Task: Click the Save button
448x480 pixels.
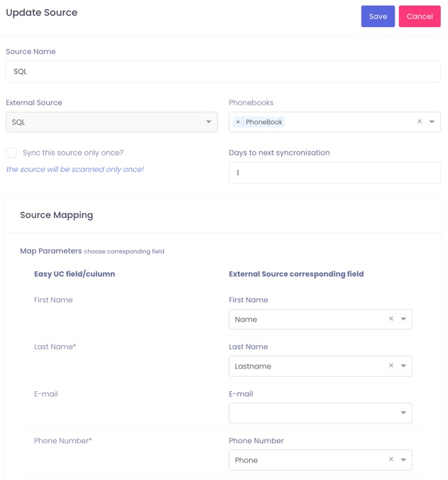Action: (378, 16)
